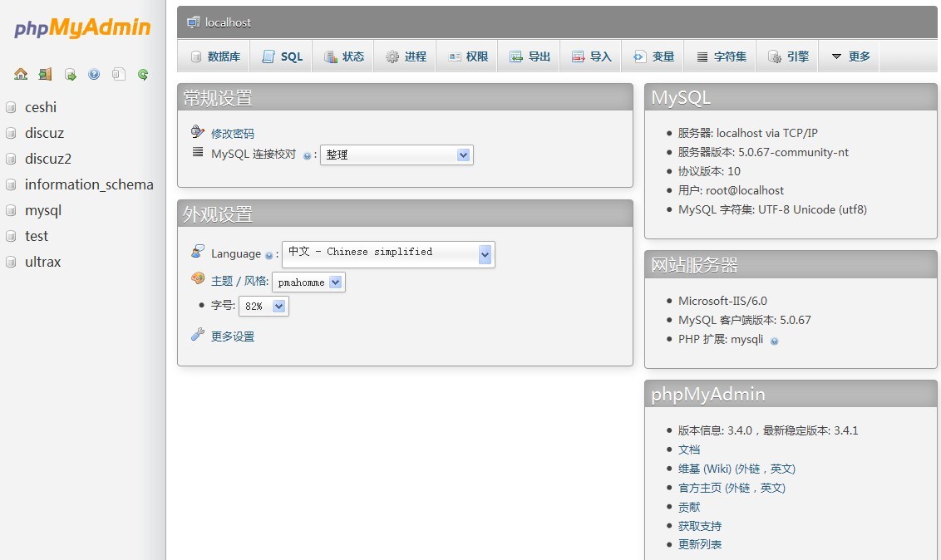Image resolution: width=941 pixels, height=560 pixels.
Task: Click the change password pencil icon
Action: pos(198,131)
